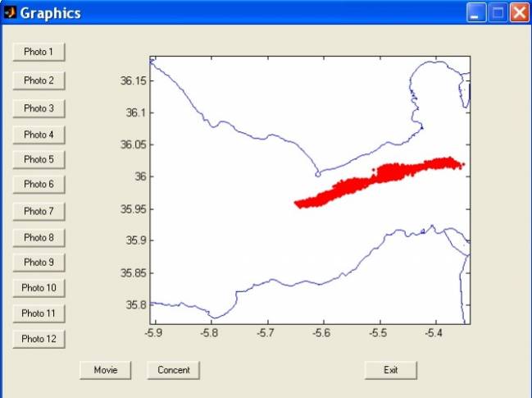Screen dimensions: 532x398
Task: Display the Photo 12 plot
Action: [x=39, y=339]
